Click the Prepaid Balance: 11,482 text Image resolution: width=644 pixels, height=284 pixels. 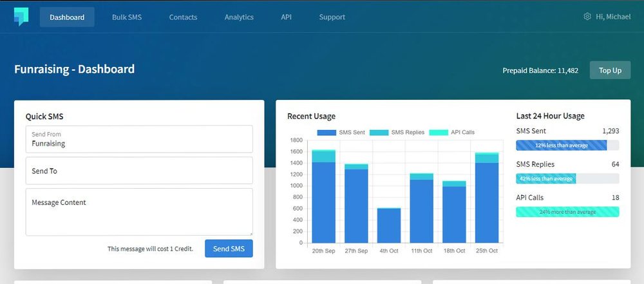[540, 70]
